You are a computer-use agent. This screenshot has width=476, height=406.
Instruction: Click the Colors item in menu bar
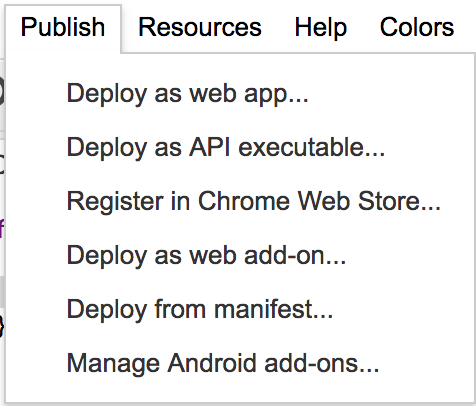point(417,27)
